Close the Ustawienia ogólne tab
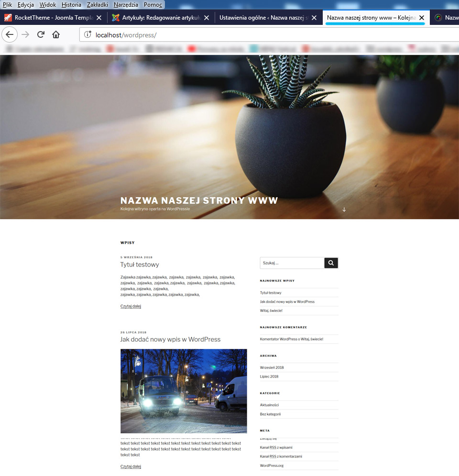This screenshot has height=476, width=459. coord(314,18)
